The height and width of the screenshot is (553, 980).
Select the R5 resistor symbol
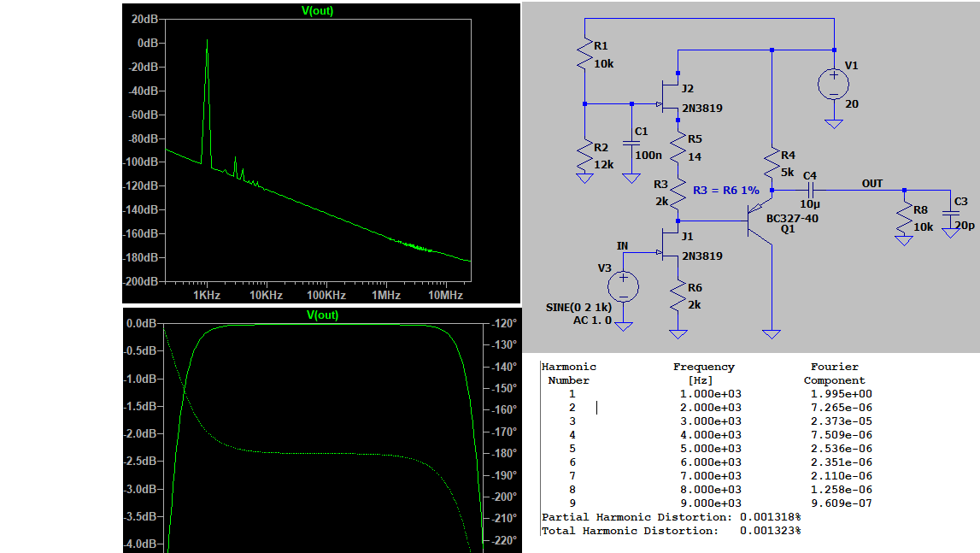(678, 147)
